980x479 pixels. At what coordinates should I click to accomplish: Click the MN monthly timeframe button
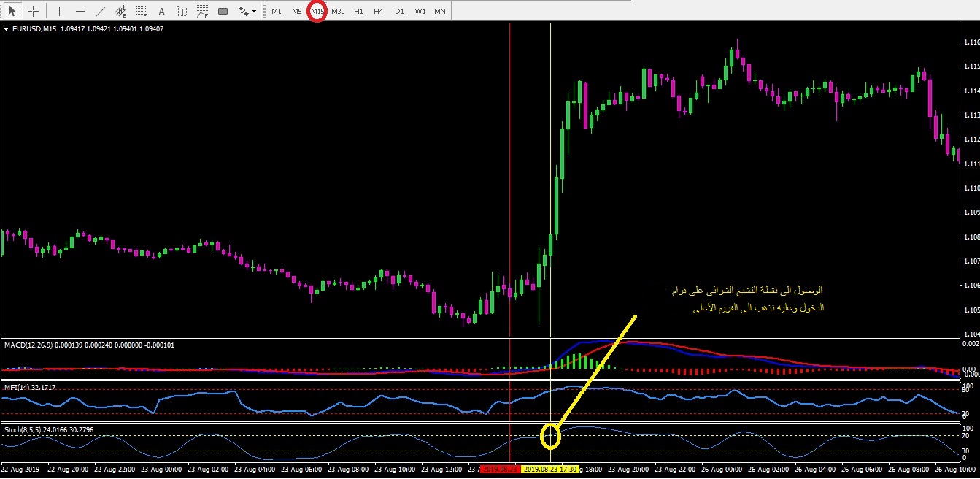tap(440, 11)
